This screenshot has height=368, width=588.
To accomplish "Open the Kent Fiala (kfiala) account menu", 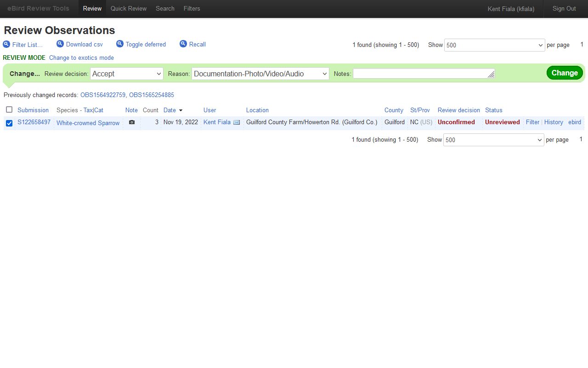I will click(511, 9).
